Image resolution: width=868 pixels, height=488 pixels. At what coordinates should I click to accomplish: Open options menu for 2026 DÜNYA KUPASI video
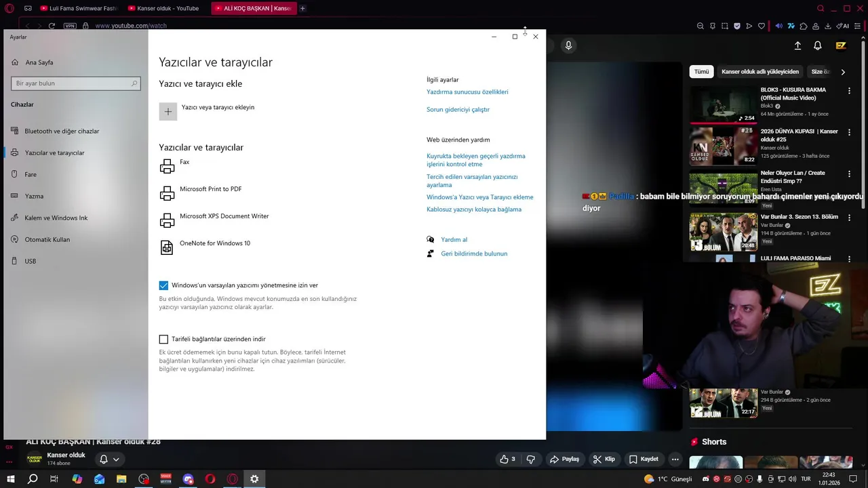[849, 132]
